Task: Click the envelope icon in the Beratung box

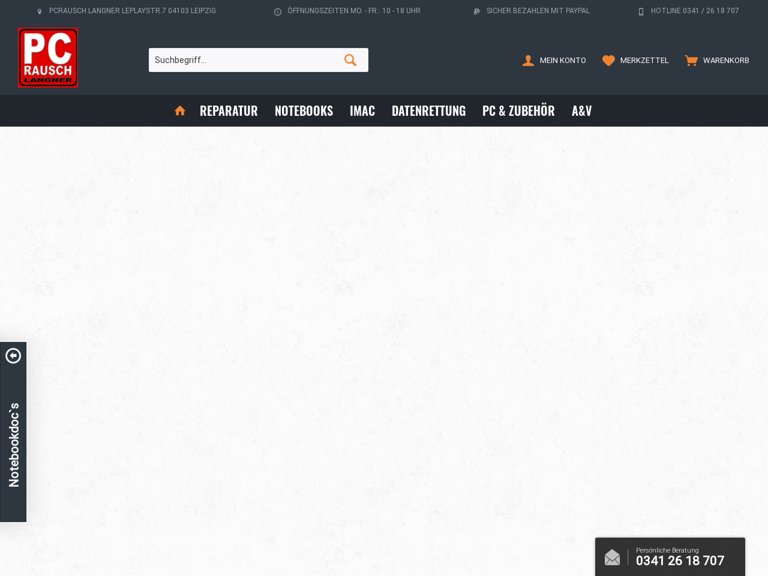Action: [x=612, y=557]
